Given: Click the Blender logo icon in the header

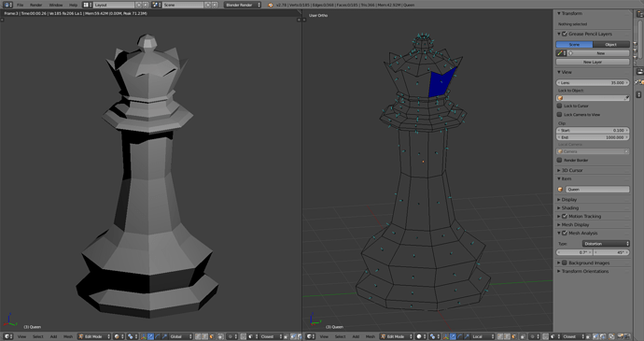Looking at the screenshot, I should click(271, 5).
